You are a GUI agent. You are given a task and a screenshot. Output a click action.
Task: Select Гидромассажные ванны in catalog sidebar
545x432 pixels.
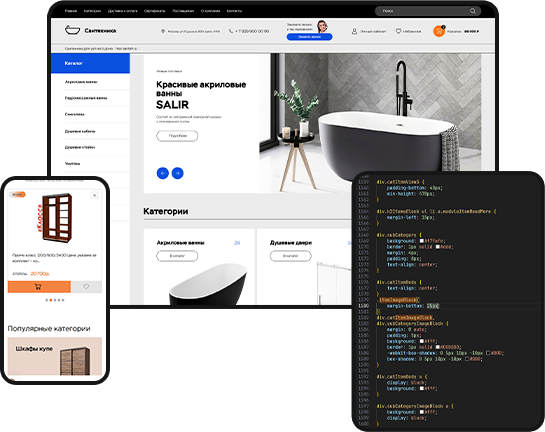click(86, 98)
